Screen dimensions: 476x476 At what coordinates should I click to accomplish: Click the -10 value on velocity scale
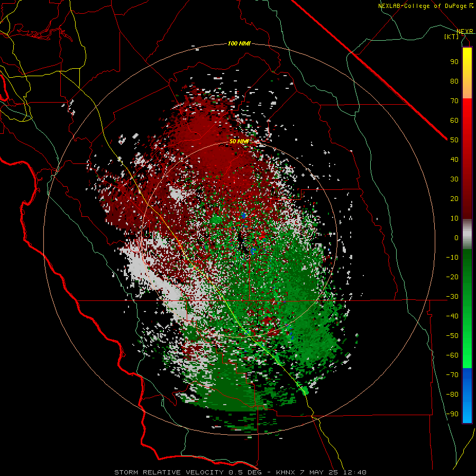point(452,258)
